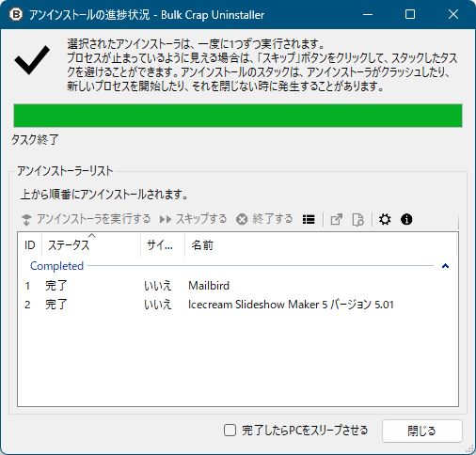Open the settings gear icon
The image size is (476, 455).
point(385,219)
